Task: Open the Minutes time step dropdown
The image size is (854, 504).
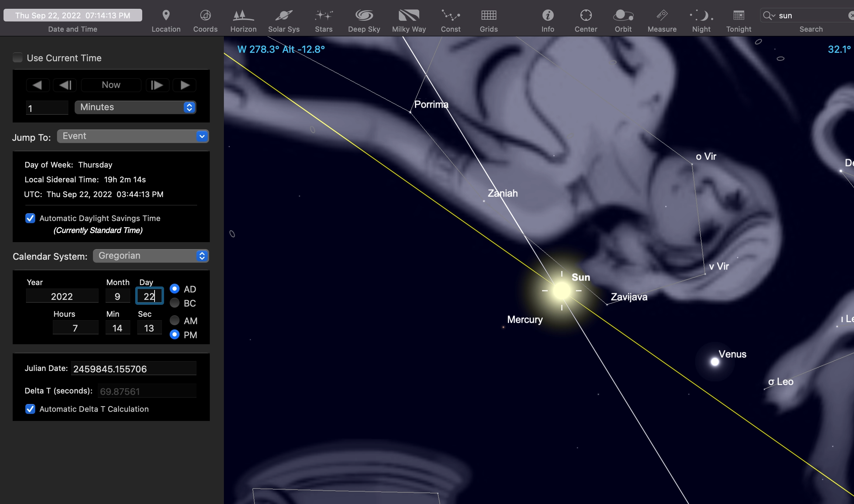Action: [135, 107]
